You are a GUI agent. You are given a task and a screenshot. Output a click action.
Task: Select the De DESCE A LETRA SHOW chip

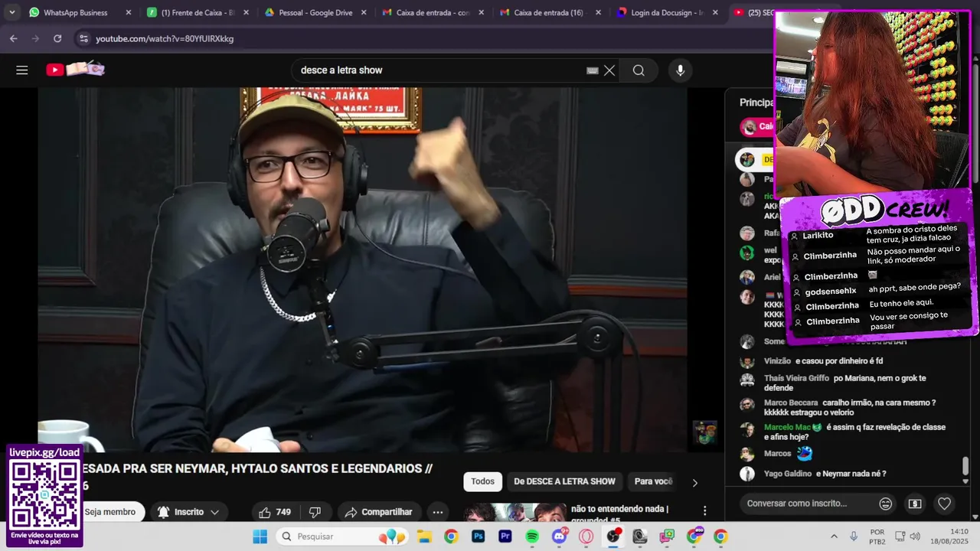click(x=564, y=481)
